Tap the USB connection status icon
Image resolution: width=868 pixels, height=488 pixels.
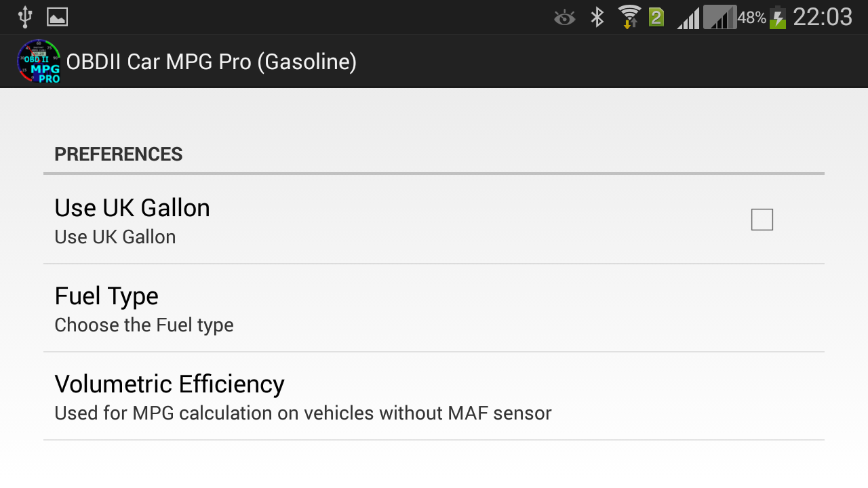[x=25, y=17]
